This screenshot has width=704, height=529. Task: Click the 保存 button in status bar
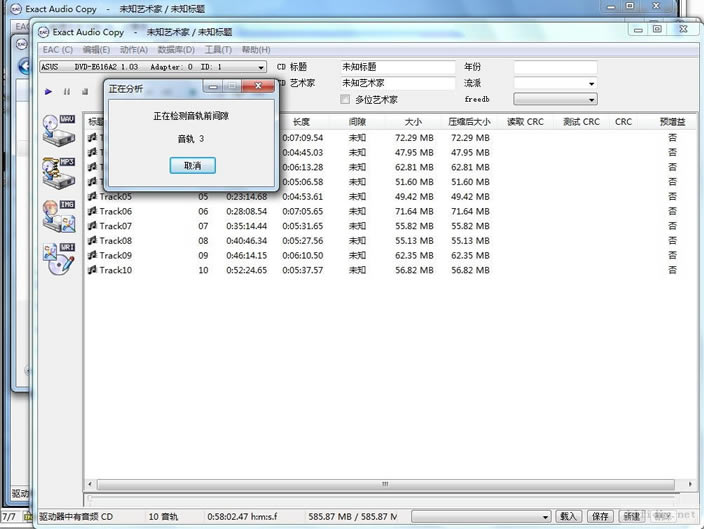point(599,516)
